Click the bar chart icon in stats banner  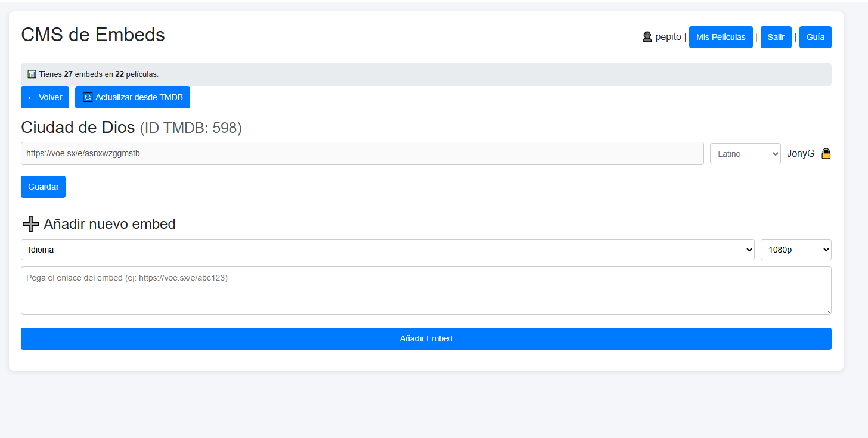click(x=32, y=74)
